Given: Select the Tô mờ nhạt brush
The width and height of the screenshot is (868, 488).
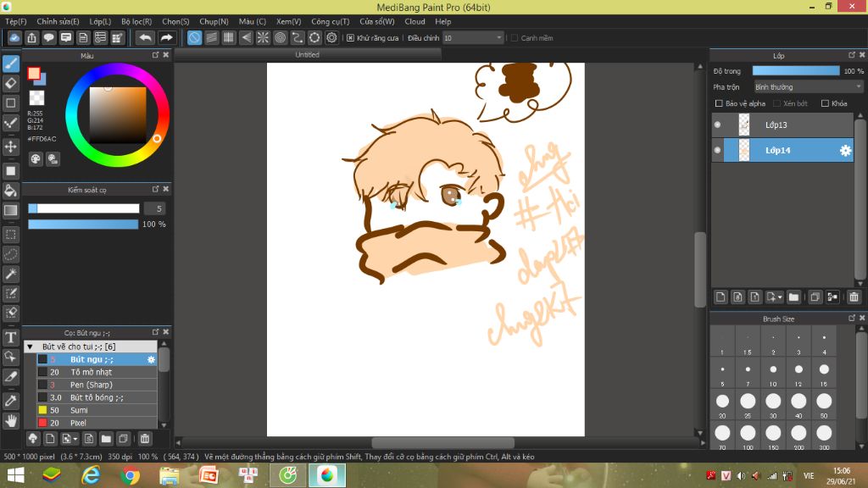Looking at the screenshot, I should (x=97, y=372).
